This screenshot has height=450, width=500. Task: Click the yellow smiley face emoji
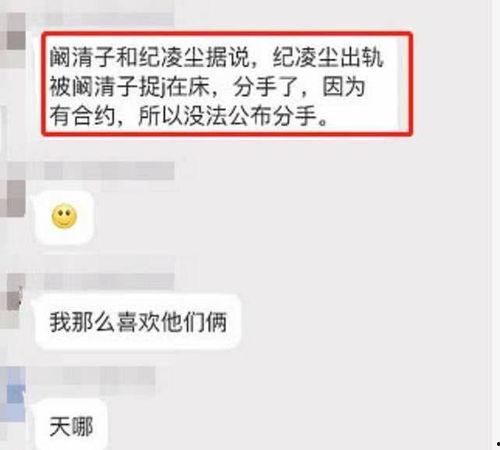[x=64, y=216]
